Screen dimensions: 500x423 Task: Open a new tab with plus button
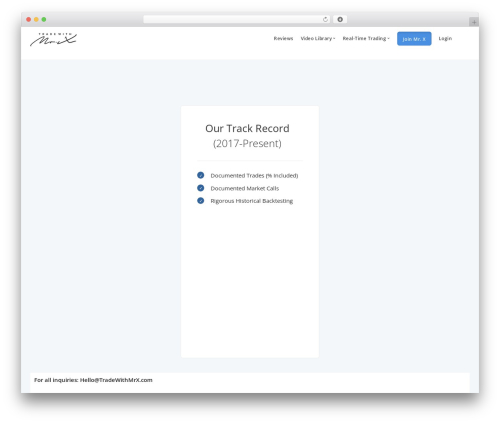(474, 22)
